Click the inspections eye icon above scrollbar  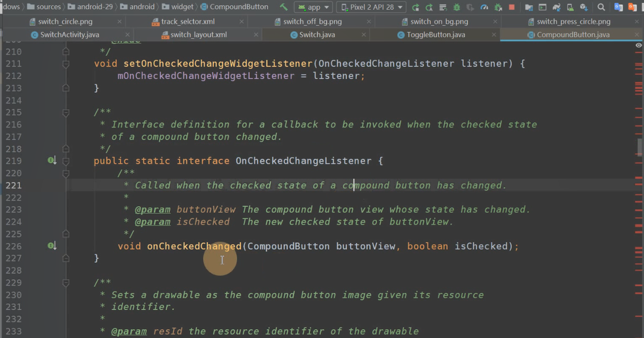[x=638, y=45]
